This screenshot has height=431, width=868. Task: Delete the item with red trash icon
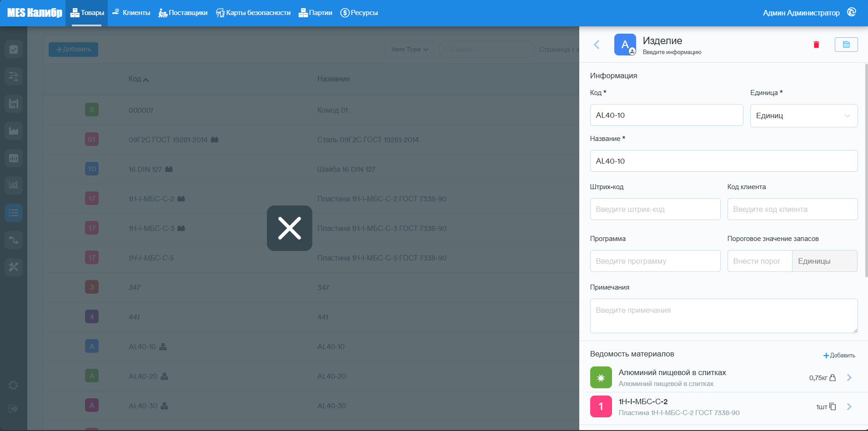point(816,45)
